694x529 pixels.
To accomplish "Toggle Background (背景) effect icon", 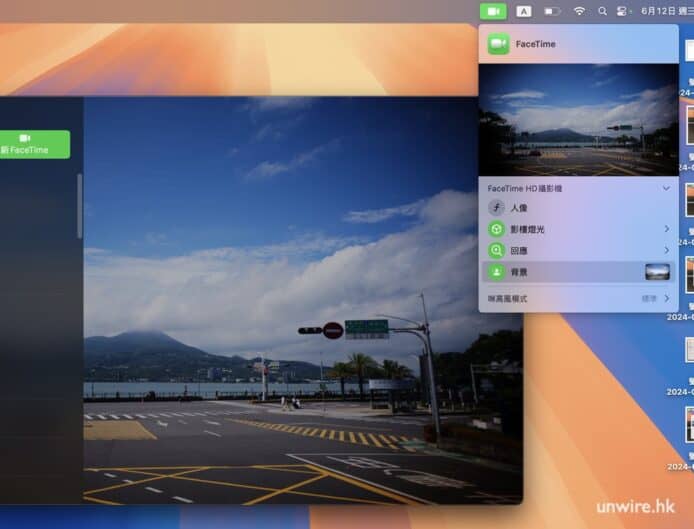I will click(x=496, y=272).
